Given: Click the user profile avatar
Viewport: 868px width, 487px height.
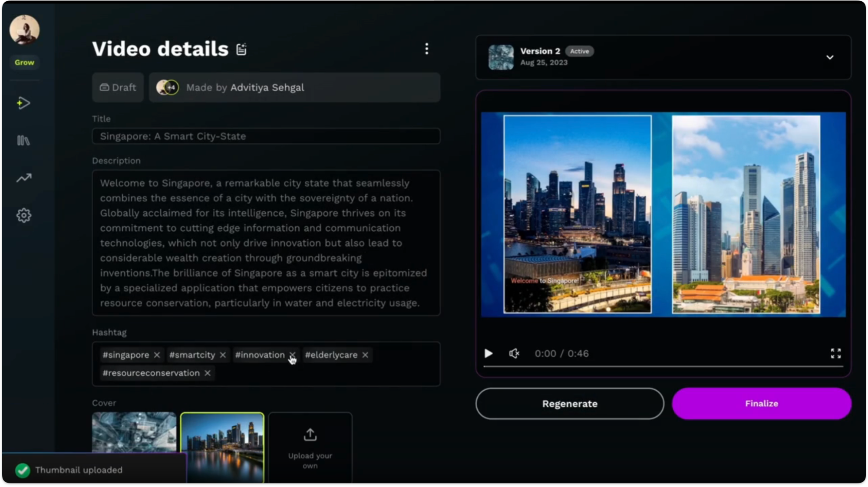Looking at the screenshot, I should pos(24,30).
